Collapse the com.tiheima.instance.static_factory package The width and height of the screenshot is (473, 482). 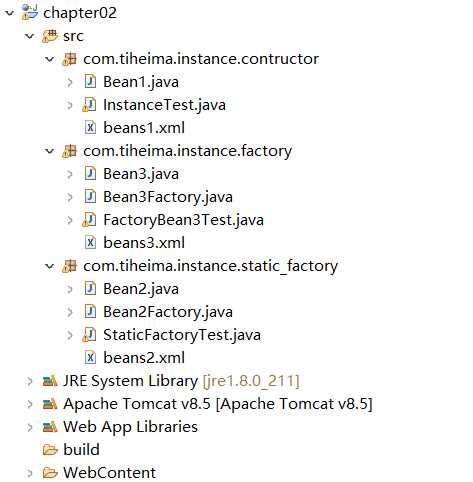pos(50,266)
